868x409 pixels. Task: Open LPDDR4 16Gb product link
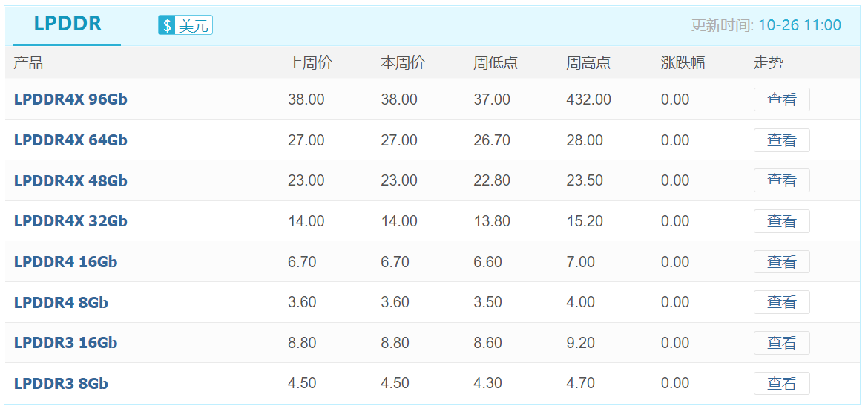pyautogui.click(x=66, y=261)
